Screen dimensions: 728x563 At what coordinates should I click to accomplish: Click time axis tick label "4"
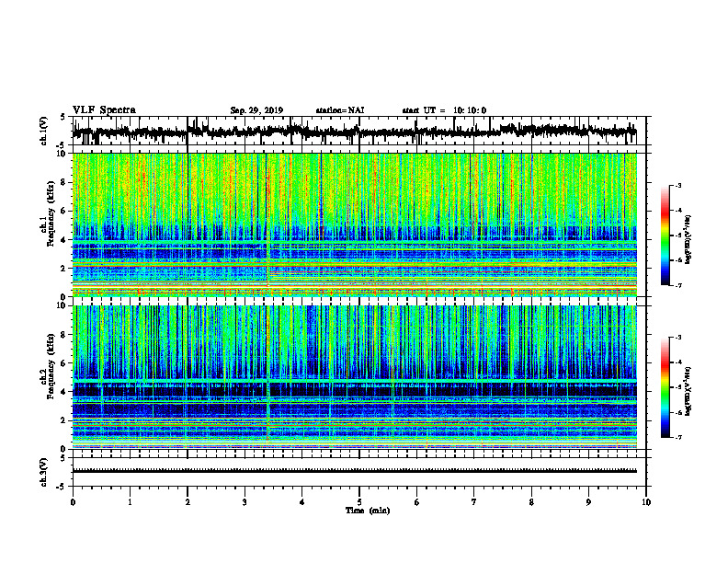(302, 502)
